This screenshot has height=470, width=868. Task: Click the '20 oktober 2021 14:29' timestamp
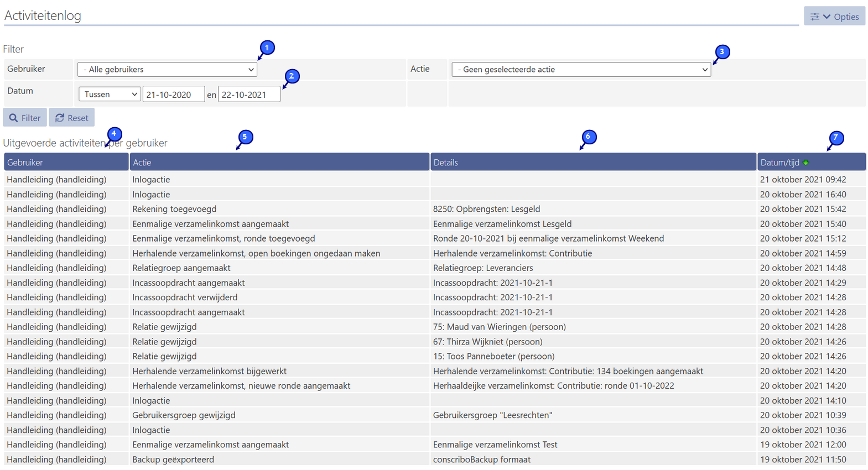point(803,283)
